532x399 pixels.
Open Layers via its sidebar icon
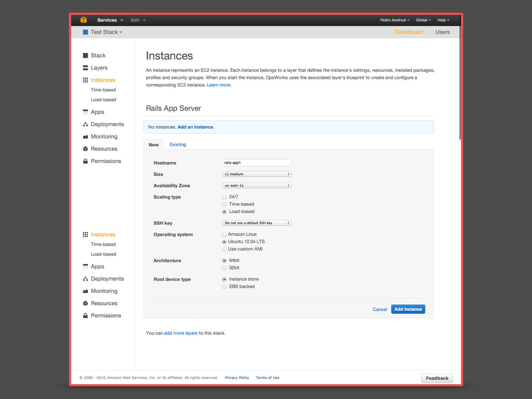[x=85, y=68]
